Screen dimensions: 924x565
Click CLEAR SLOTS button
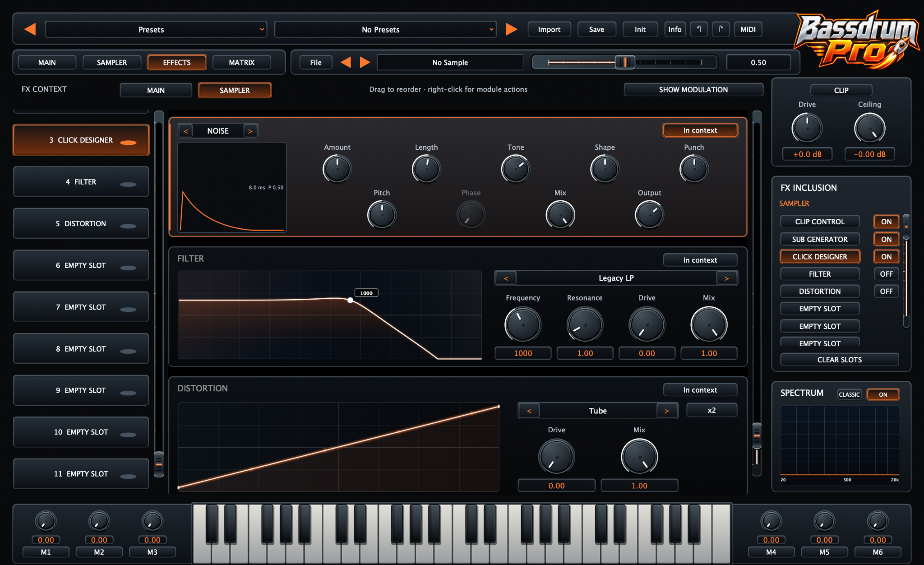839,360
